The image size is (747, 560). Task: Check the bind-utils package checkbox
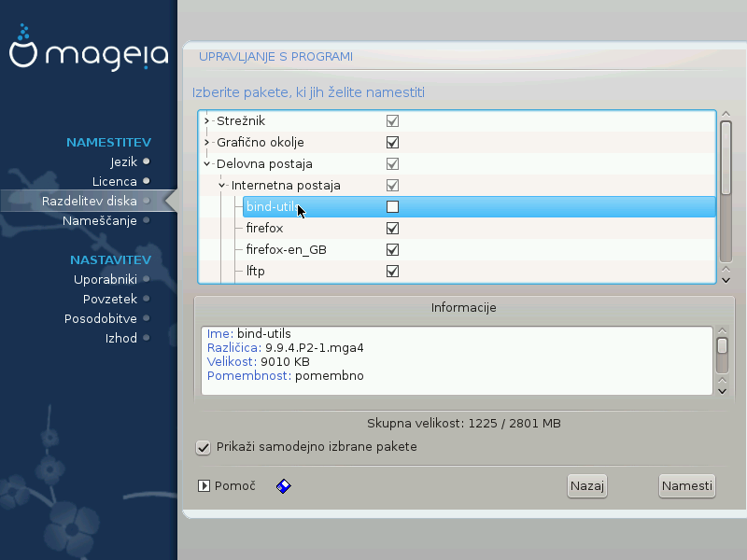pyautogui.click(x=392, y=206)
